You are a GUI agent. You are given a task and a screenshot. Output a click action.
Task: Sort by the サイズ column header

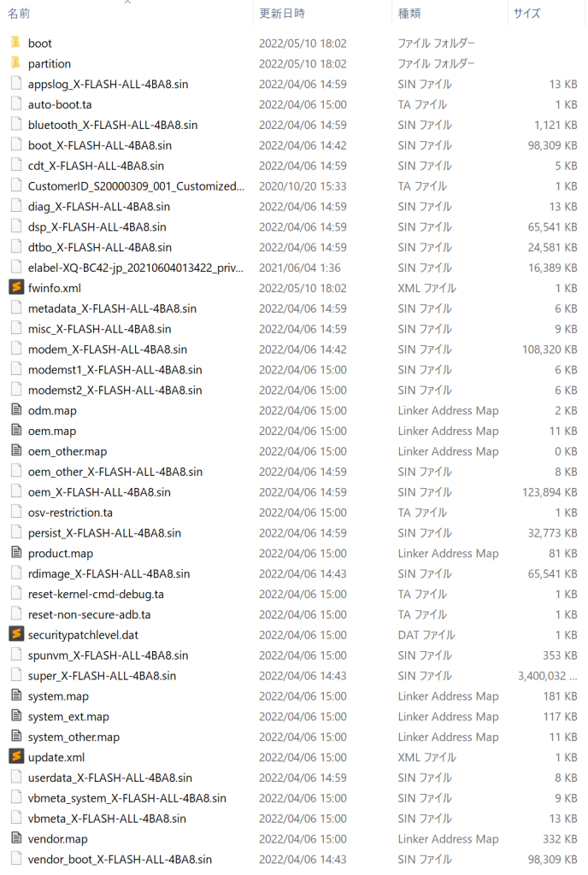pos(527,14)
